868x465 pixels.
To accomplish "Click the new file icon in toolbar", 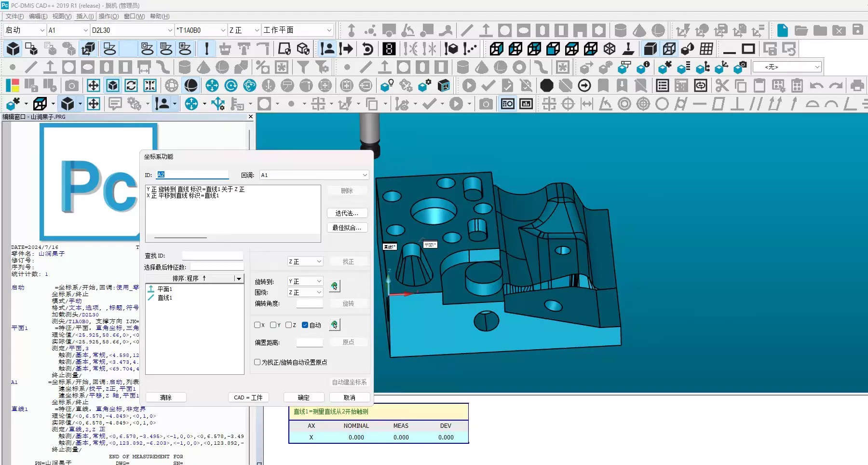I will [783, 30].
